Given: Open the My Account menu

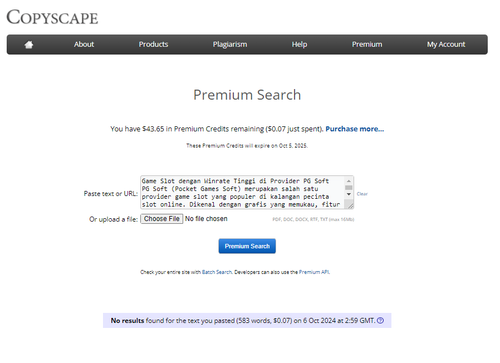Looking at the screenshot, I should click(446, 44).
